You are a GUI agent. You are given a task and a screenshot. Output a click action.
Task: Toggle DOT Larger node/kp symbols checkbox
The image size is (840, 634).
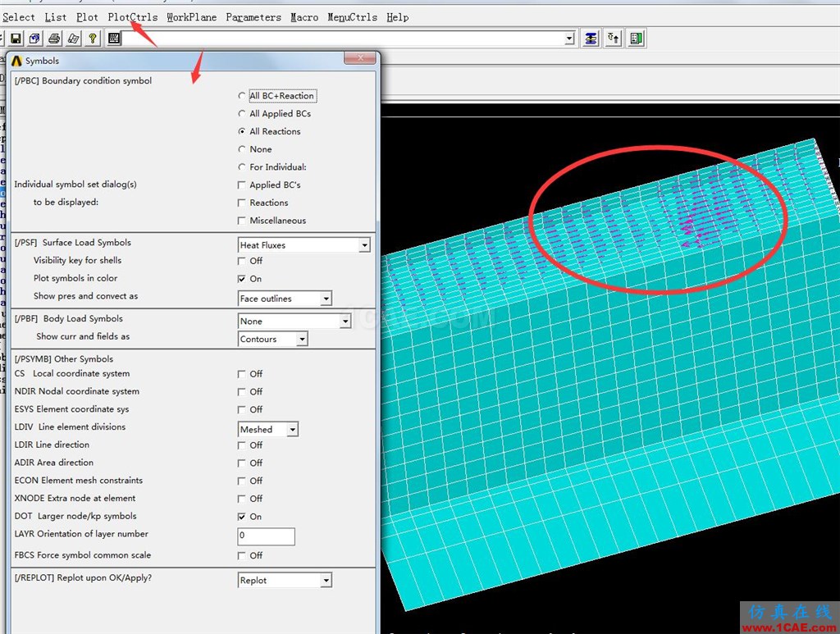click(x=242, y=517)
